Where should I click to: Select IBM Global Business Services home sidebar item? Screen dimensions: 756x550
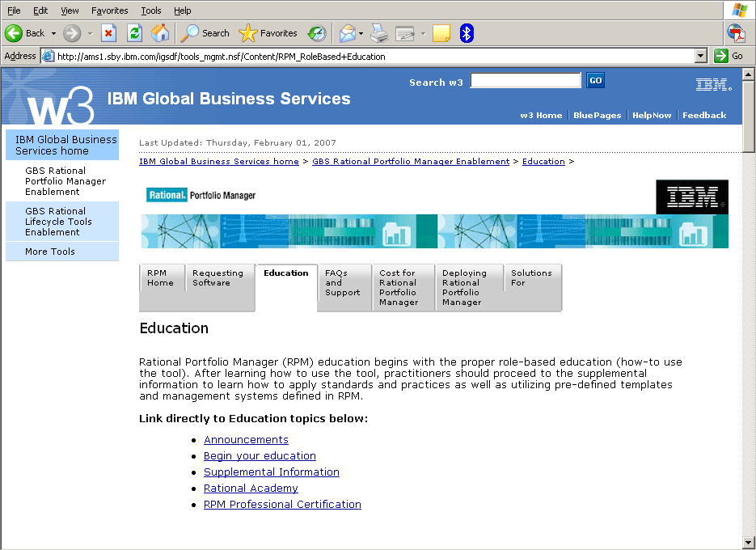(x=62, y=145)
